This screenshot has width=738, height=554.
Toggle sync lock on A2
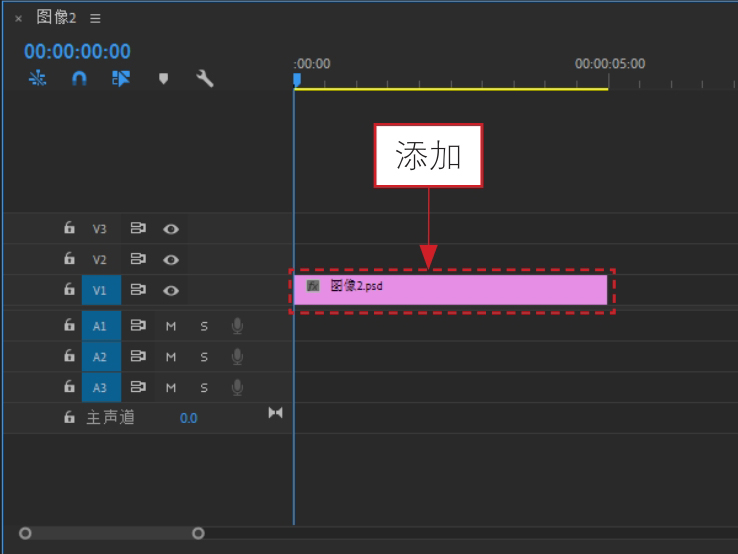tap(138, 356)
